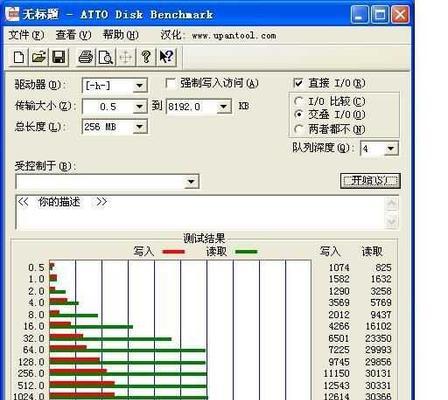Screen dimensions: 448x400
Task: Activate the context help arrow icon
Action: (x=166, y=57)
